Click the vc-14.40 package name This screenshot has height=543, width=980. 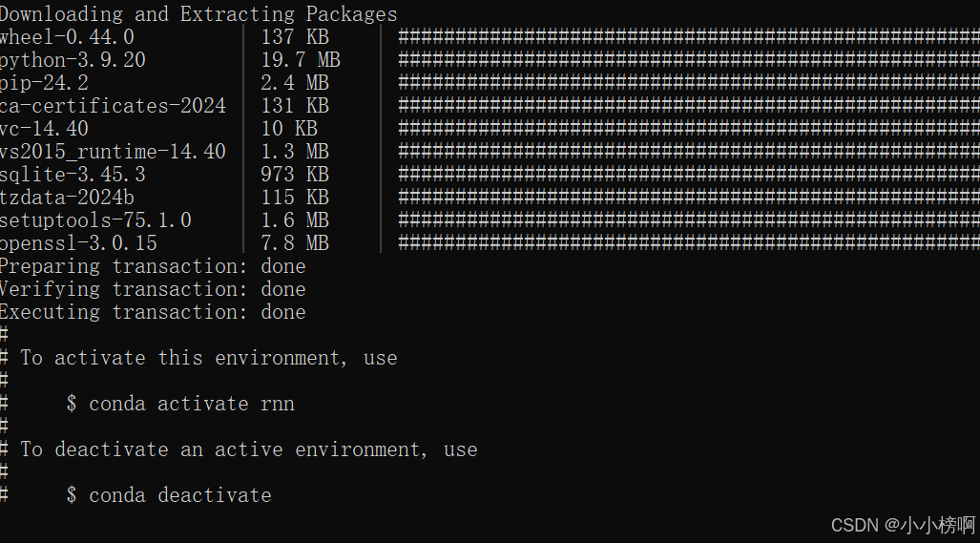(44, 129)
